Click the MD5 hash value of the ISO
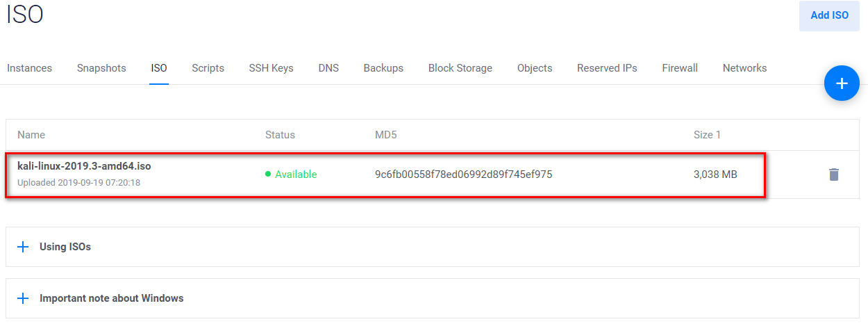This screenshot has width=868, height=324. click(463, 175)
